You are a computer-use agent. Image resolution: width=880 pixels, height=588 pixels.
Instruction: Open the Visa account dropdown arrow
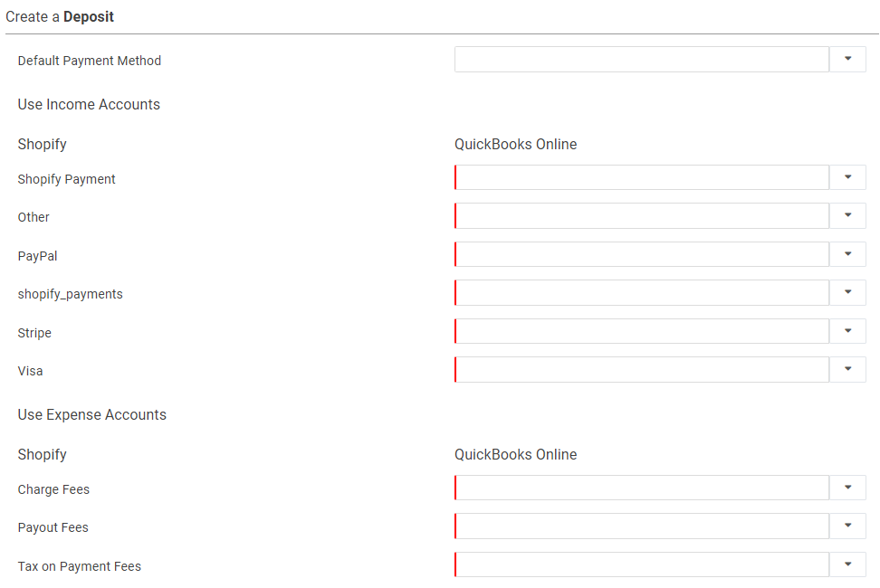847,369
